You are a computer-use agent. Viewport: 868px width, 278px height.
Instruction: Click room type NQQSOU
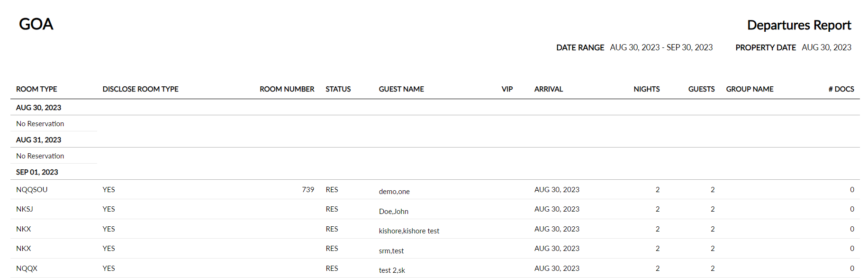[32, 190]
